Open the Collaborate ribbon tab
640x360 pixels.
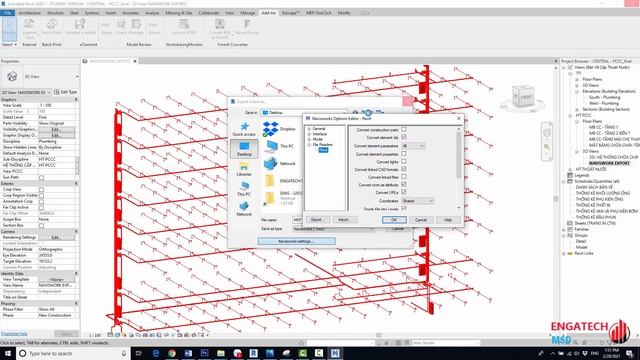click(209, 13)
